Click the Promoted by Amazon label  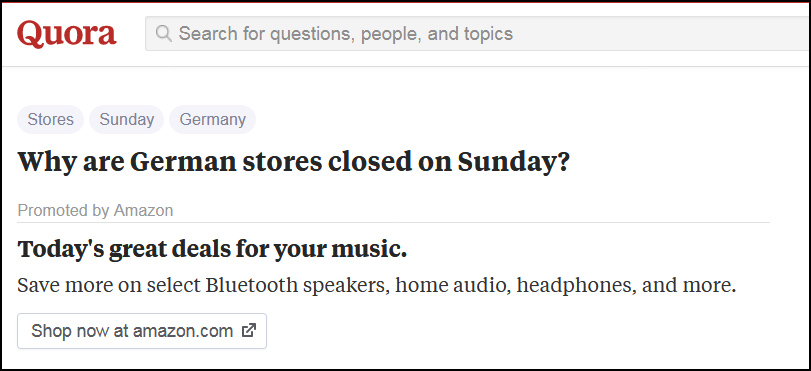[95, 211]
